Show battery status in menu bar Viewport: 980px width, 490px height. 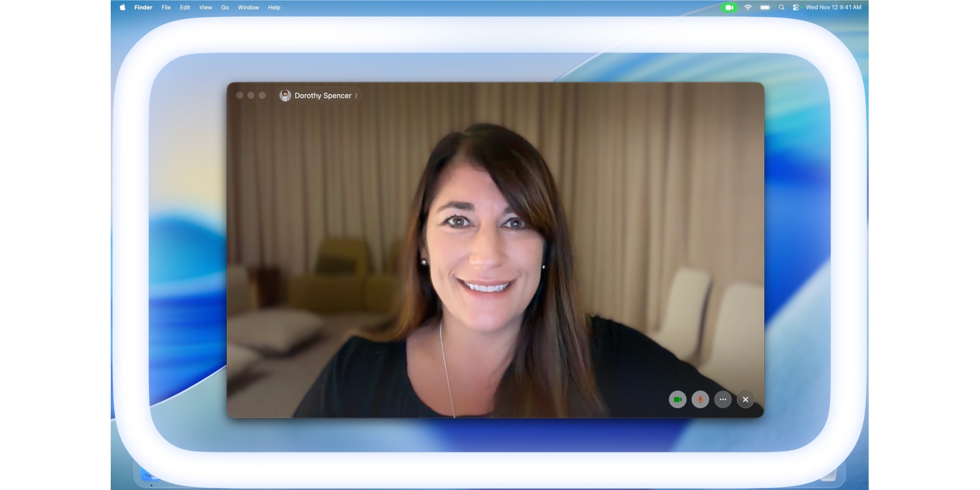tap(765, 7)
